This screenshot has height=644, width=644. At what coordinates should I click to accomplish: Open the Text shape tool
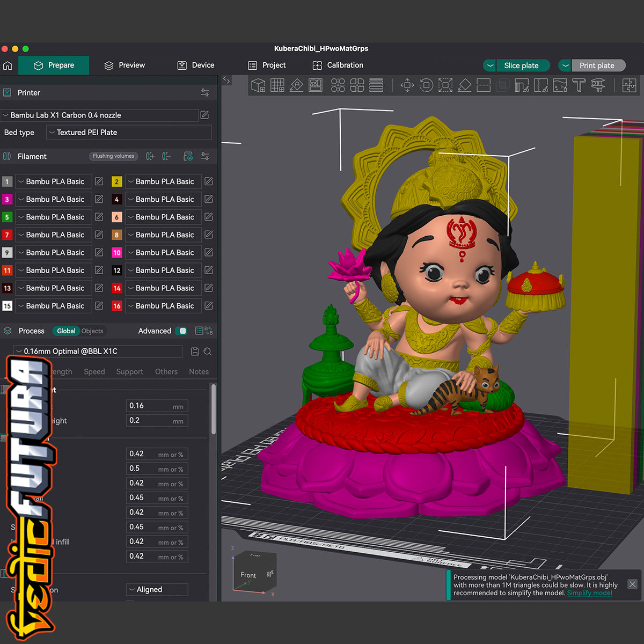click(x=579, y=85)
